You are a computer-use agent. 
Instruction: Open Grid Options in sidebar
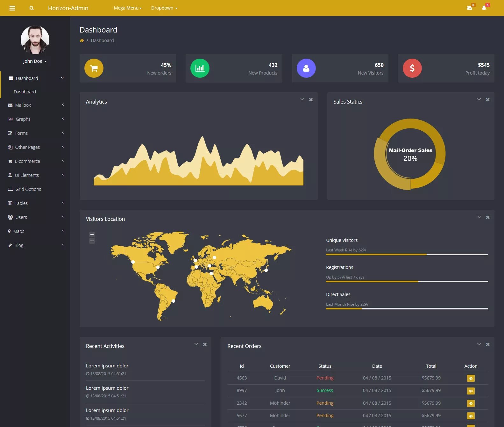pyautogui.click(x=35, y=189)
